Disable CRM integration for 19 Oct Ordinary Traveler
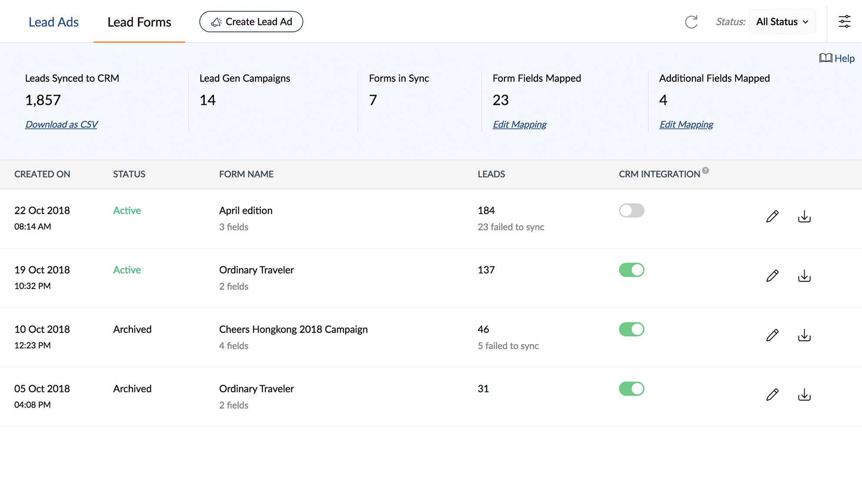Viewport: 862px width, 504px height. (632, 270)
